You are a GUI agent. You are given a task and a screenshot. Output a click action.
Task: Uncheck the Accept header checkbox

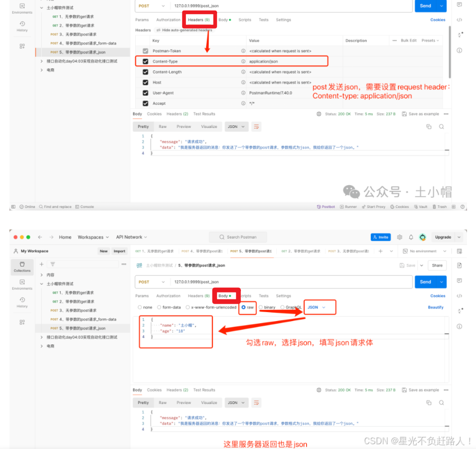click(145, 103)
